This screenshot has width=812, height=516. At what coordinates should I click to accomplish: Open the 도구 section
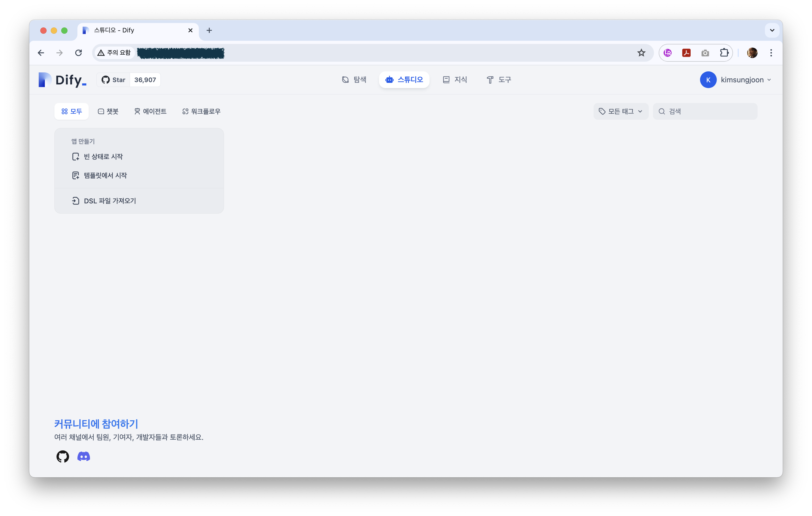click(499, 80)
